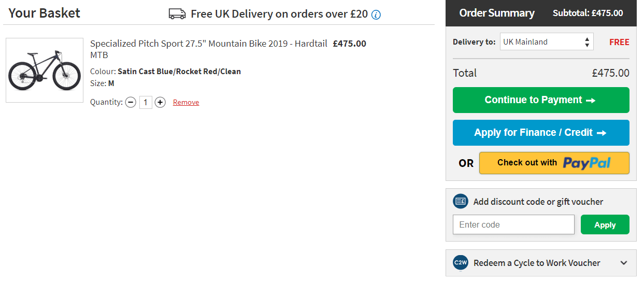Click the delivery truck icon

(x=177, y=14)
